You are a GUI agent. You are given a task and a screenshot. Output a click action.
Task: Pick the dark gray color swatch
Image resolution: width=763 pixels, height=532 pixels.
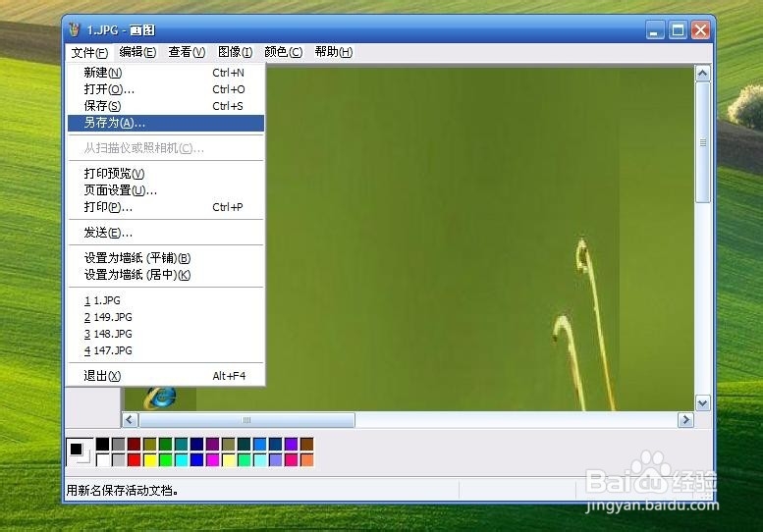pyautogui.click(x=118, y=444)
